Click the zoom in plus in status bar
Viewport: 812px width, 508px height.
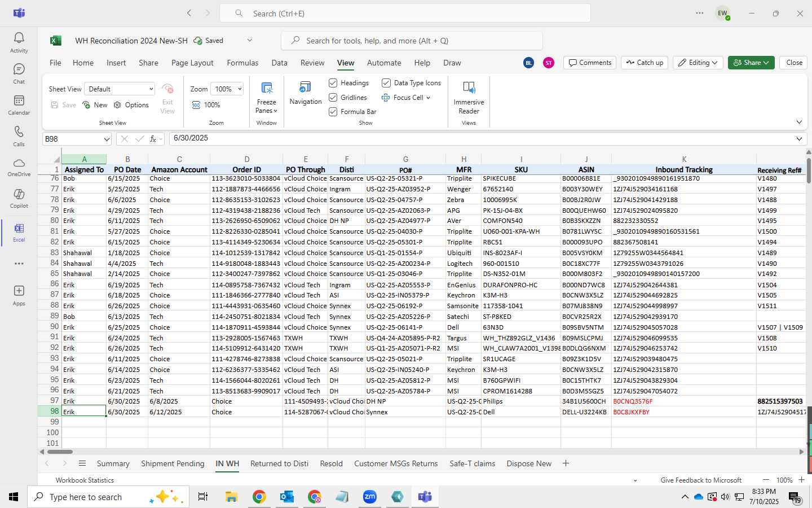pyautogui.click(x=801, y=480)
